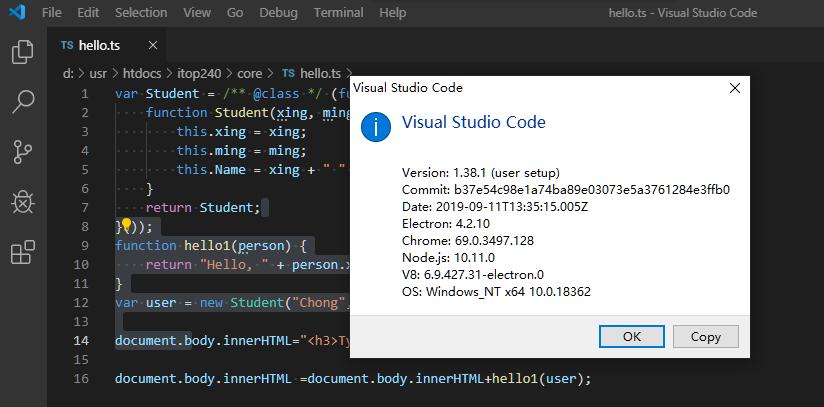Open the Search view icon
This screenshot has width=824, height=407.
23,102
